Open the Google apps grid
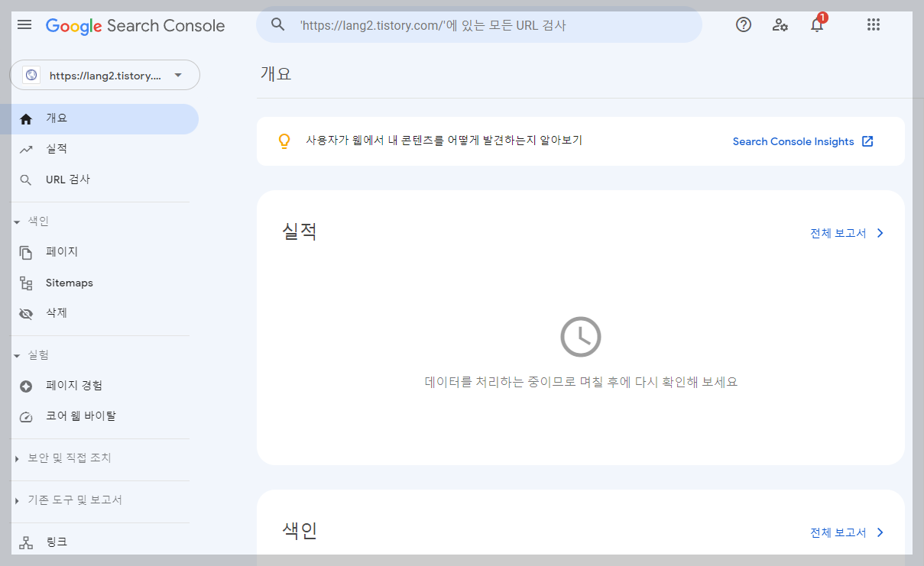This screenshot has width=924, height=566. click(x=874, y=24)
